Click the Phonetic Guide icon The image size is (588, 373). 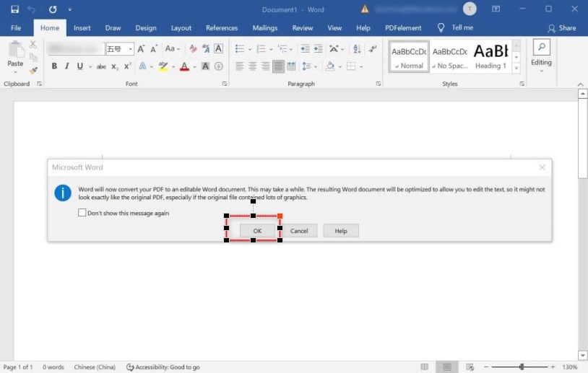(205, 48)
